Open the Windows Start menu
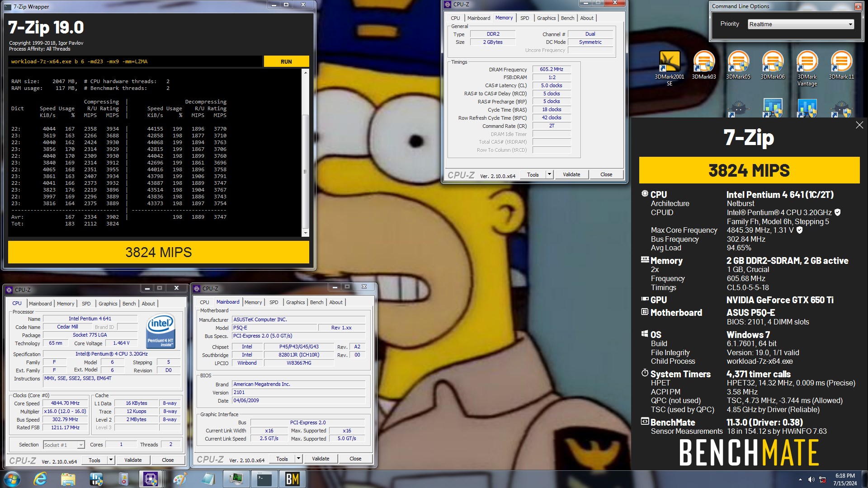The width and height of the screenshot is (868, 488). tap(12, 479)
